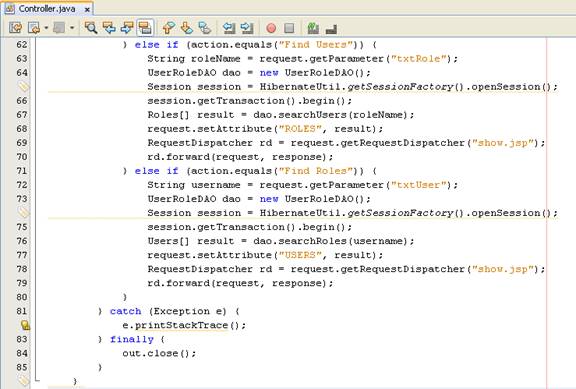The width and height of the screenshot is (576, 389).
Task: Stop Macro Recording square icon
Action: (x=289, y=28)
